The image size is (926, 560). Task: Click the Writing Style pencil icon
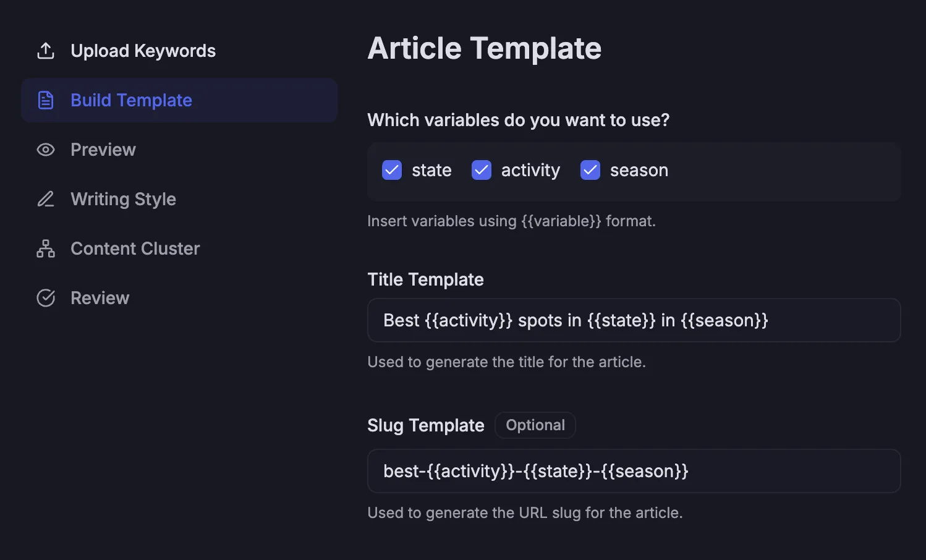tap(46, 198)
